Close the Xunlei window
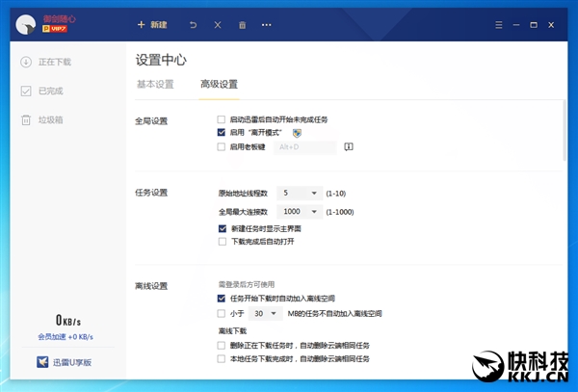Viewport: 578px width, 392px height. pos(551,25)
